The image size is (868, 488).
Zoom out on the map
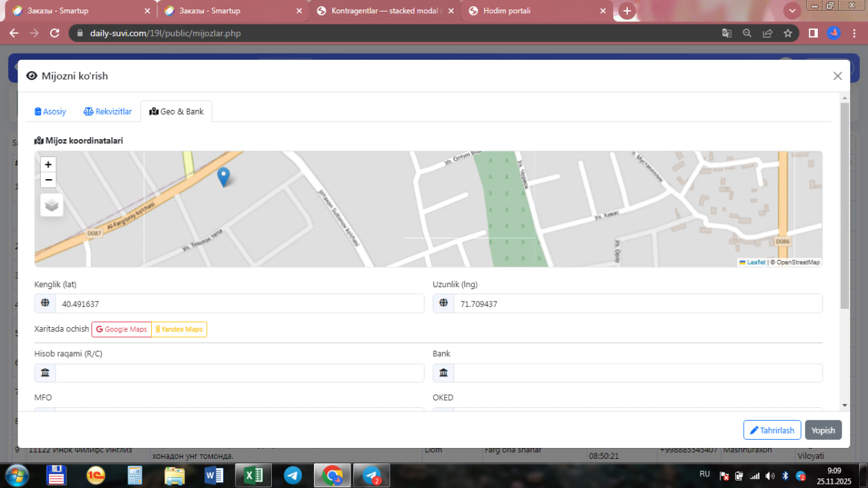click(48, 180)
